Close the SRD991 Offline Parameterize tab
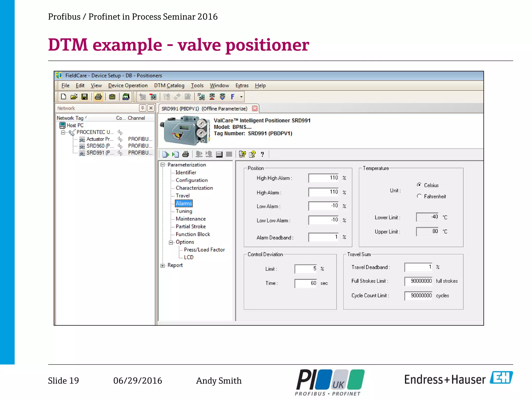This screenshot has width=532, height=399. pos(255,108)
